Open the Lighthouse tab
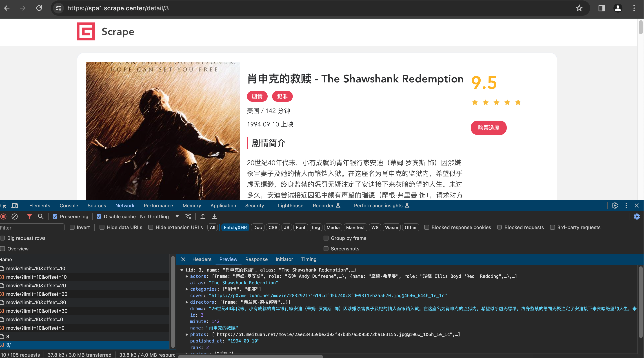The height and width of the screenshot is (358, 644). [x=291, y=206]
